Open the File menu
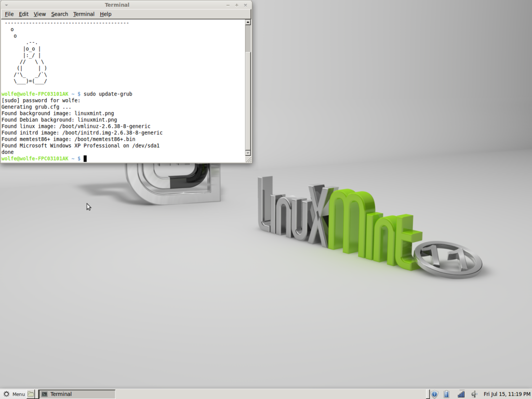The height and width of the screenshot is (399, 532). 9,14
